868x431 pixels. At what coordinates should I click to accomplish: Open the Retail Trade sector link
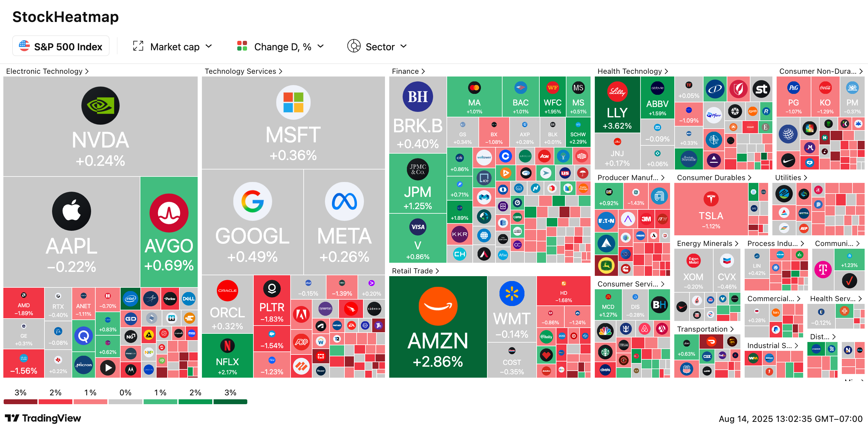point(415,271)
